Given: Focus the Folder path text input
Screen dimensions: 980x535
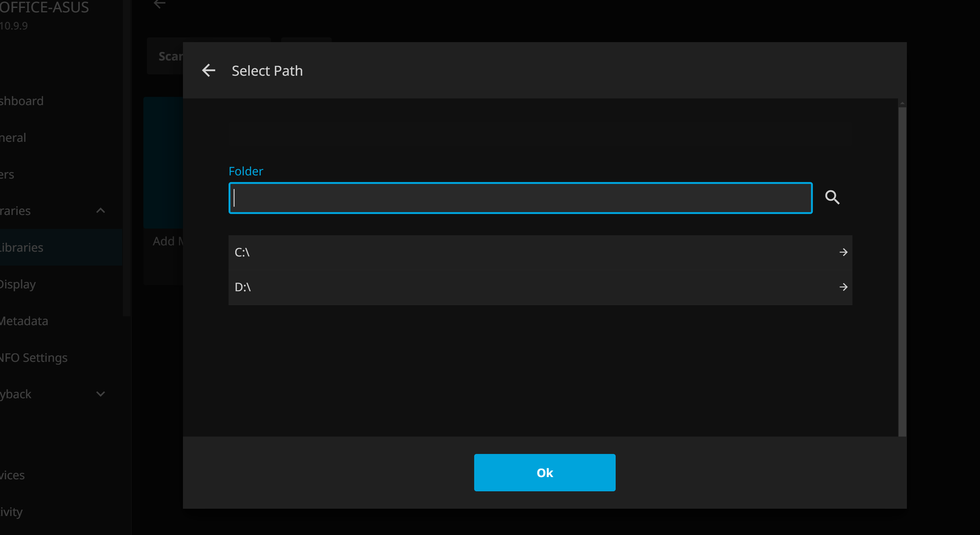Looking at the screenshot, I should pos(520,198).
